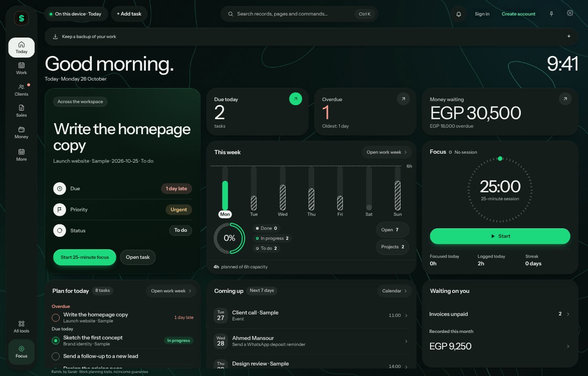Screen dimensions: 588x376
Task: Open Due today arrow icon
Action: 295,99
